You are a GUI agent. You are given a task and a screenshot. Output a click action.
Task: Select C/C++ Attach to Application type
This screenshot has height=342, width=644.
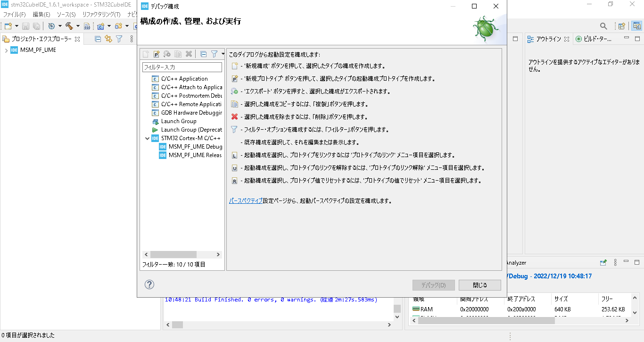187,87
